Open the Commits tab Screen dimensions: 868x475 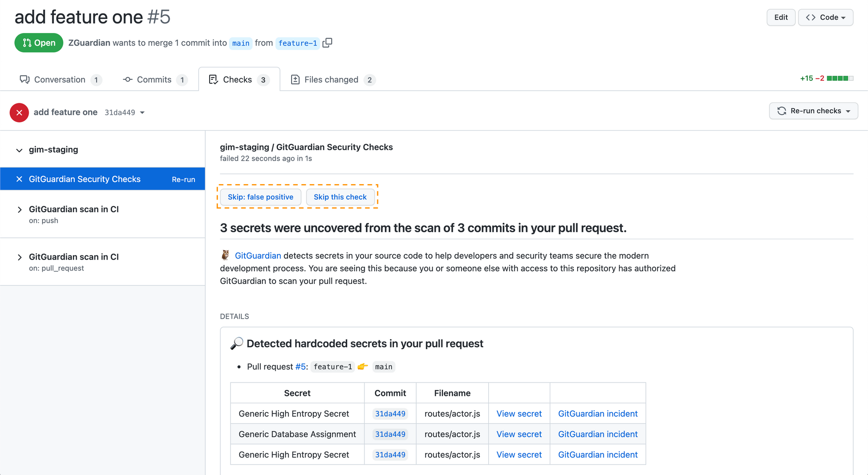(154, 79)
